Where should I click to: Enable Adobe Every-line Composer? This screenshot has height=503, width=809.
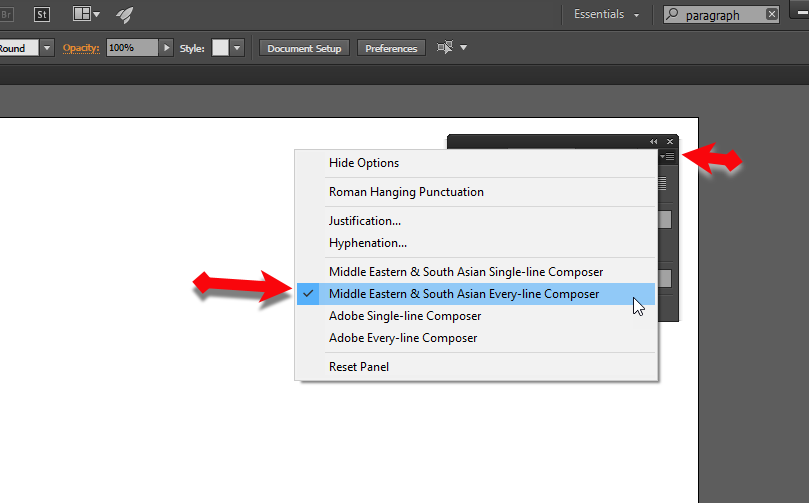pyautogui.click(x=403, y=338)
